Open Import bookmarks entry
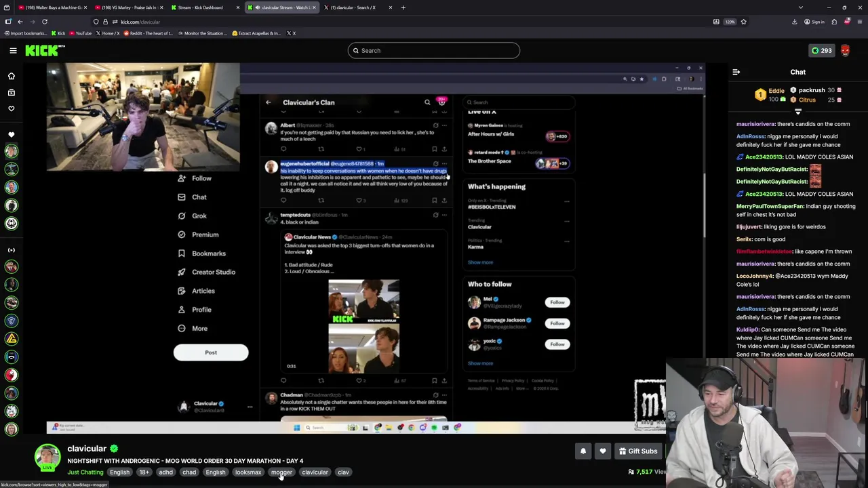868x488 pixels. pos(26,33)
